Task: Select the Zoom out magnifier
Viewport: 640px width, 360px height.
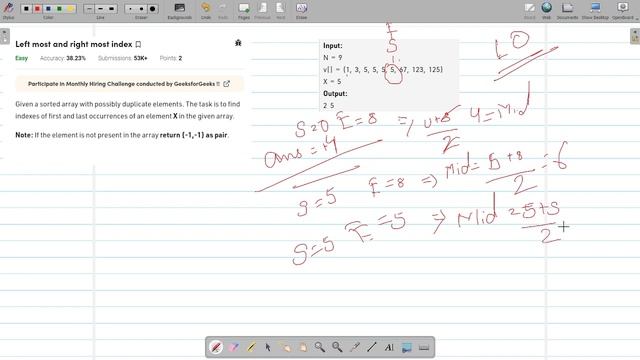Action: click(337, 347)
